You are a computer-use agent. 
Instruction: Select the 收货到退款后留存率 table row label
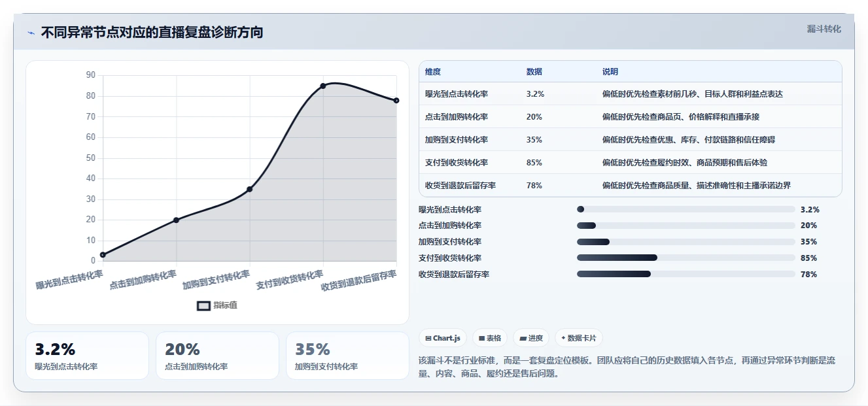point(460,186)
